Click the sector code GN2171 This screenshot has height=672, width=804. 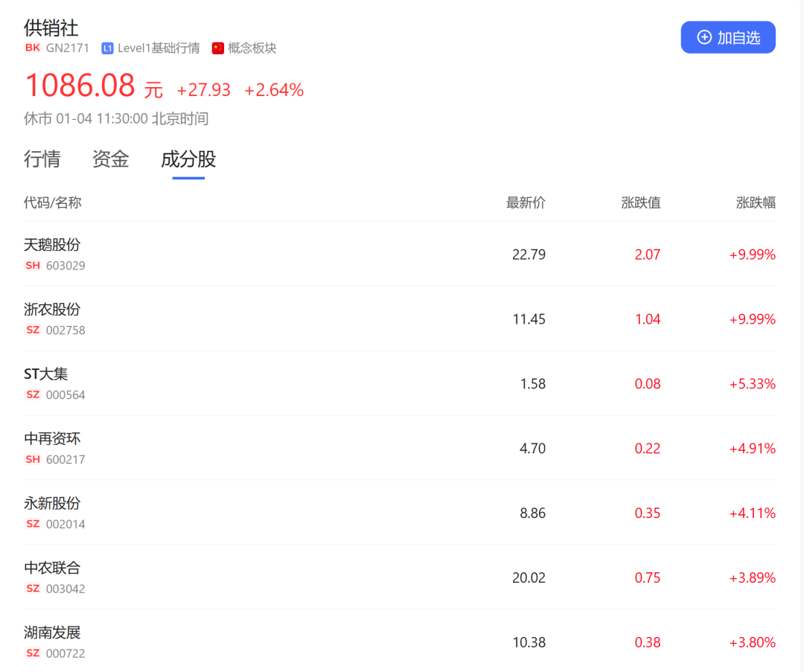click(68, 48)
